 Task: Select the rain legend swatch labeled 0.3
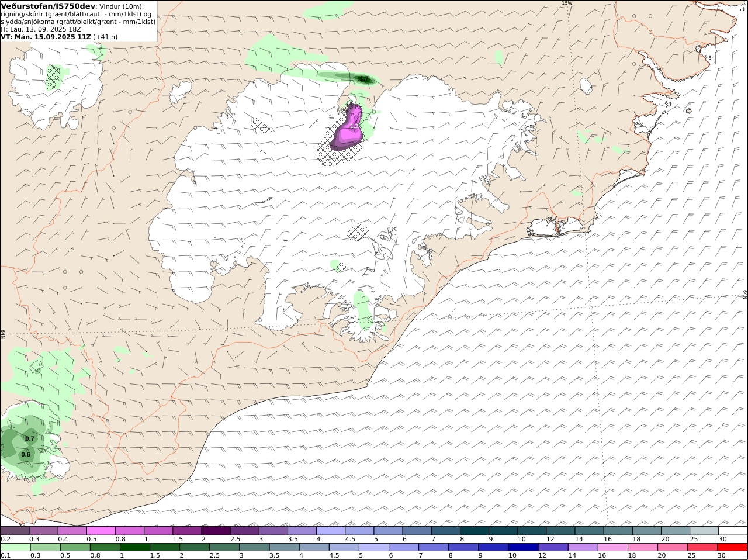pos(45,548)
